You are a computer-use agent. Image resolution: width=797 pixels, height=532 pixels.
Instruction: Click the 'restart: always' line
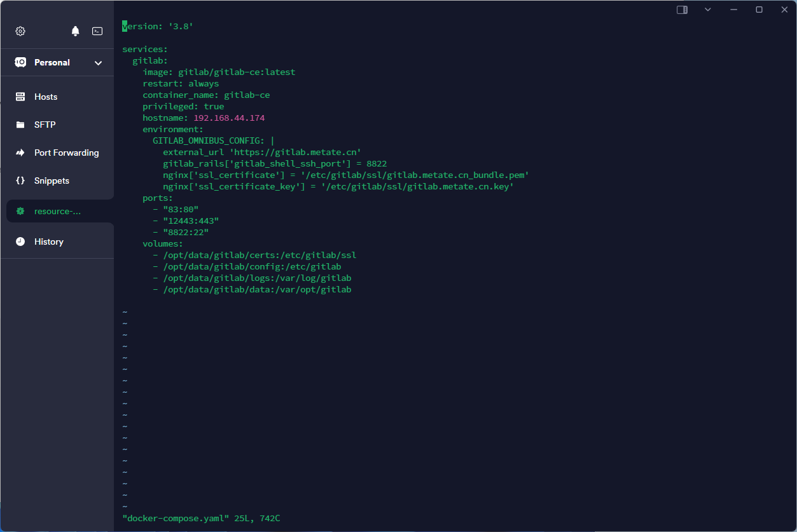pyautogui.click(x=181, y=83)
